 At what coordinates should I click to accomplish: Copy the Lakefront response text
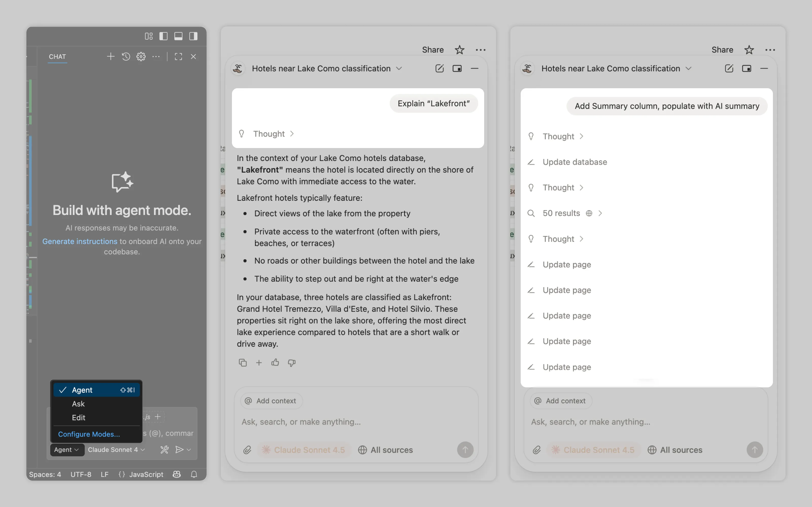[243, 363]
